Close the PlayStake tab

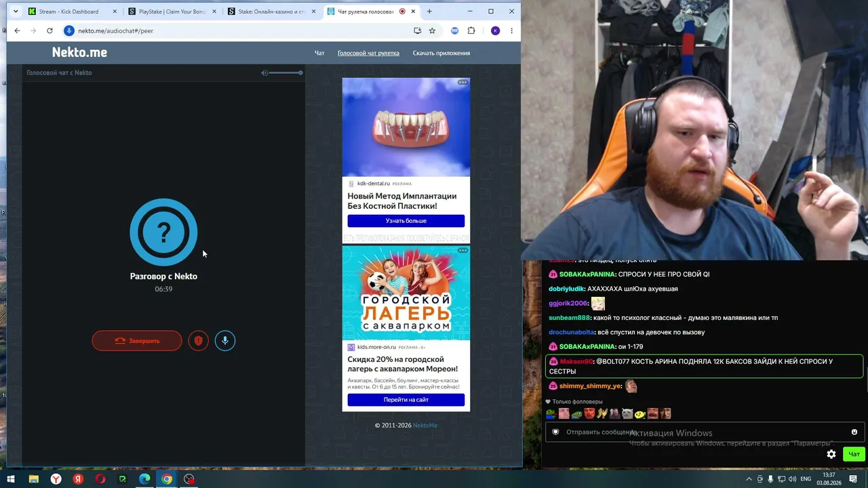(x=214, y=12)
